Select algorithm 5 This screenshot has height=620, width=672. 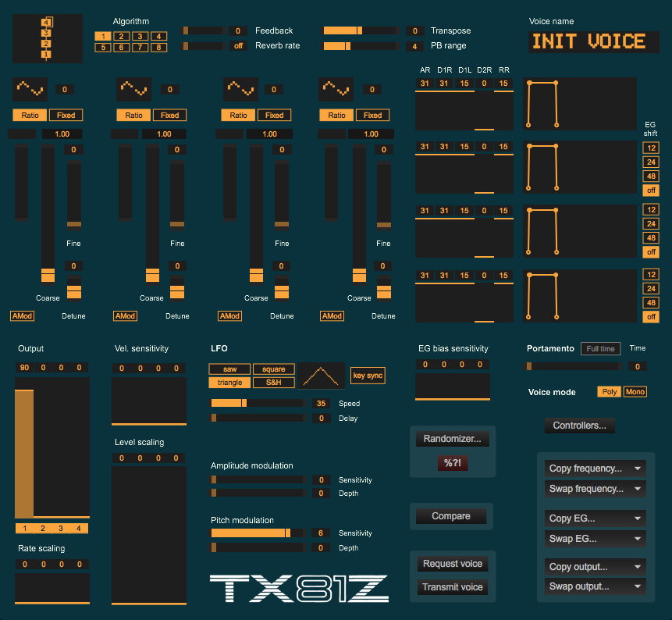tap(102, 48)
